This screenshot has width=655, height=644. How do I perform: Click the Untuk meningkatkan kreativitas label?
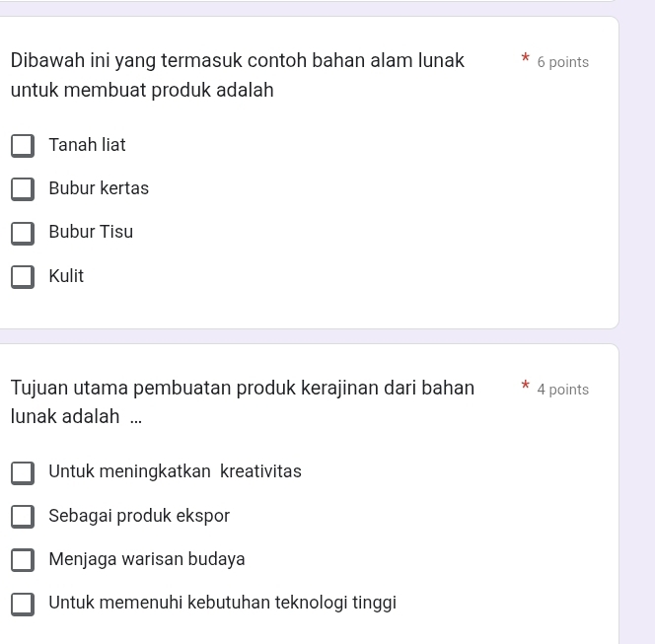(175, 471)
